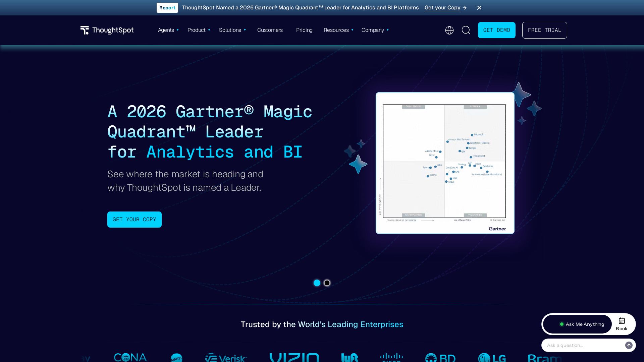Image resolution: width=644 pixels, height=362 pixels.
Task: Click the Verisk logo
Action: point(226,358)
